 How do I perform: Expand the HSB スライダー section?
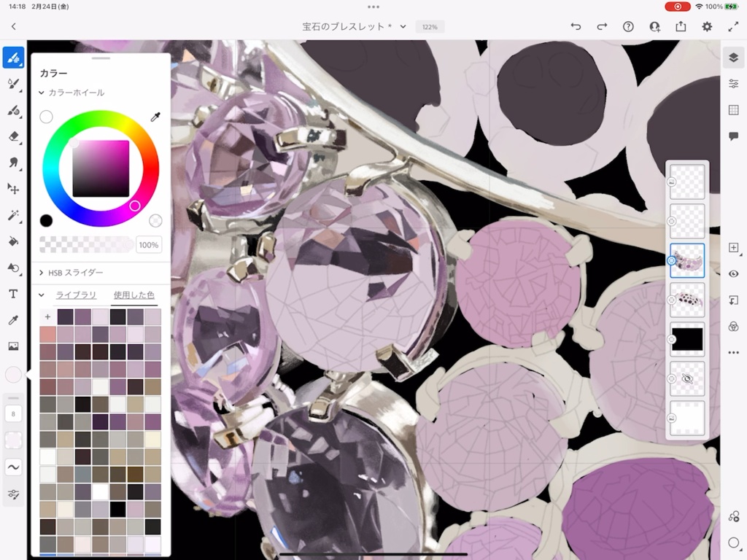click(42, 273)
